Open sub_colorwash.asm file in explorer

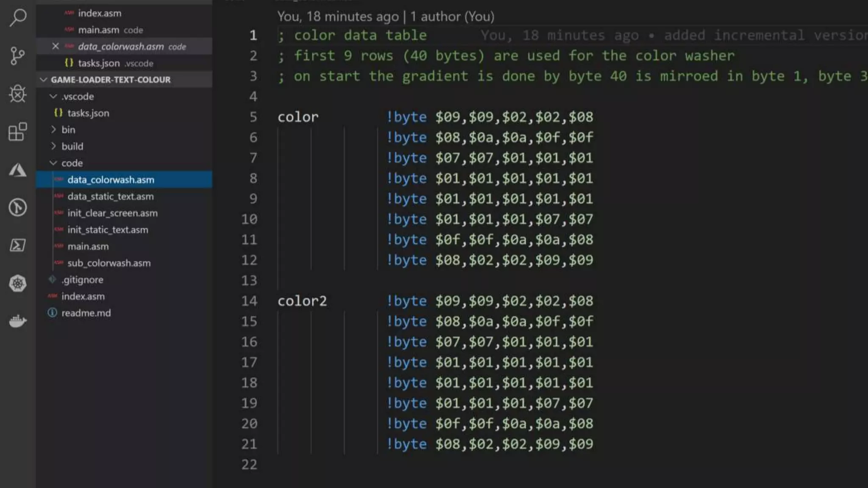[x=109, y=263]
